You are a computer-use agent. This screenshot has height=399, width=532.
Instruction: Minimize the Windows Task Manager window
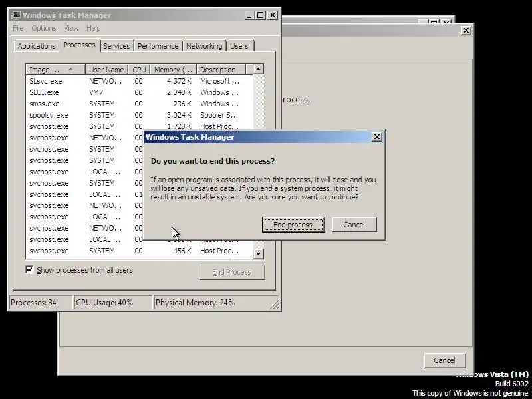coord(249,15)
